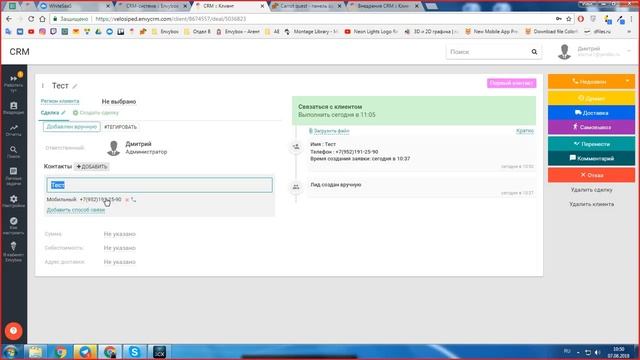Switch to the 'Внедрение CRM' browser tab

click(384, 6)
